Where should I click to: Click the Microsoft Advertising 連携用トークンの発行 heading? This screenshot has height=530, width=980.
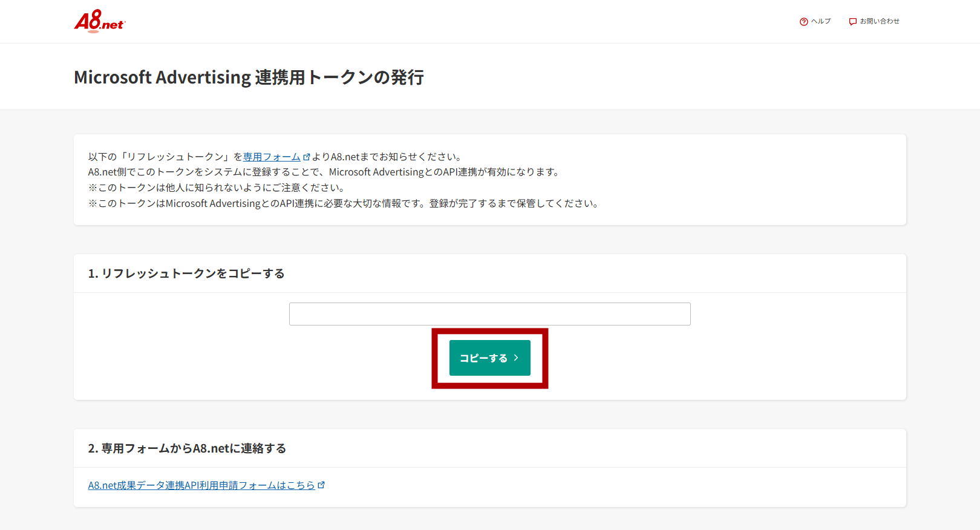tap(249, 77)
